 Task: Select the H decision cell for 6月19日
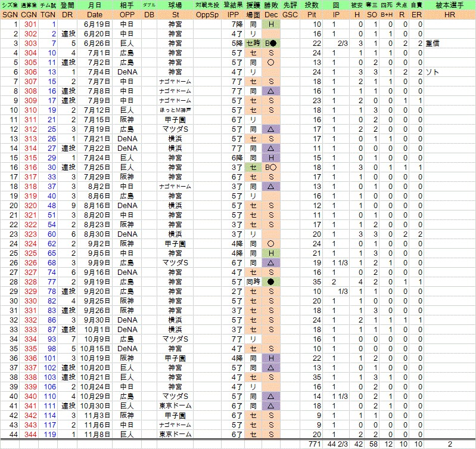(x=271, y=24)
